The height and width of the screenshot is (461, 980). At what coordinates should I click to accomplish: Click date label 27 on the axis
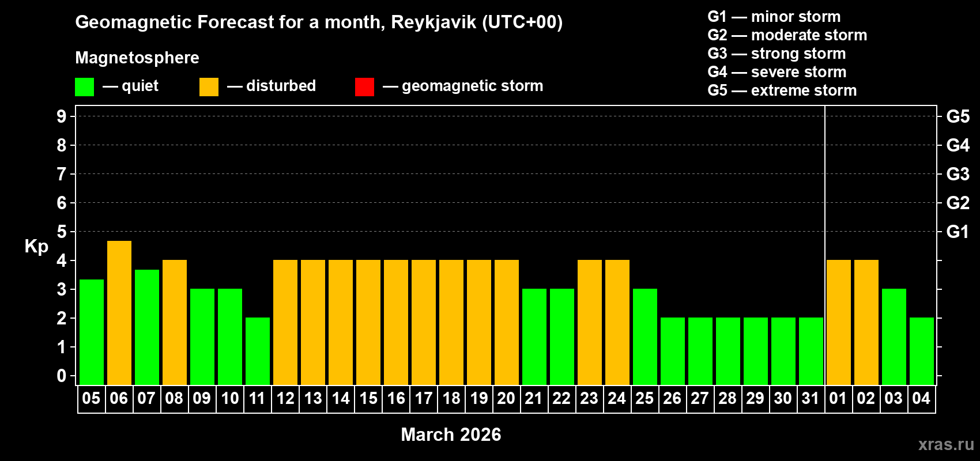coord(700,399)
